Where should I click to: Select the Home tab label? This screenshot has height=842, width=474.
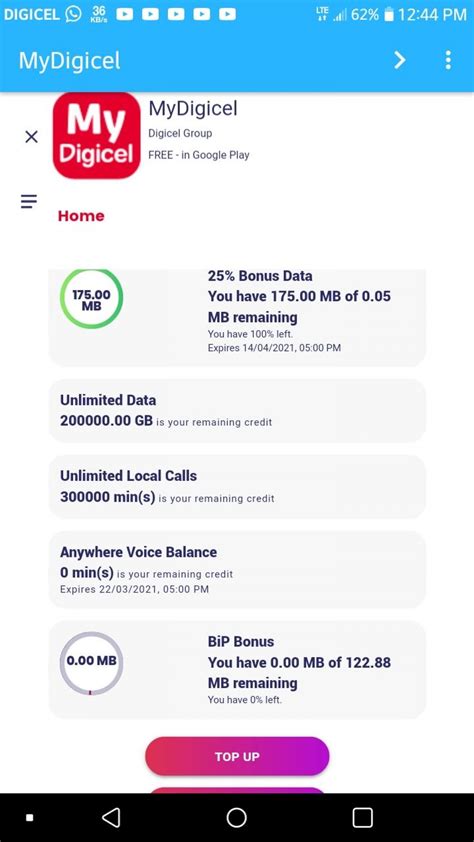coord(81,216)
